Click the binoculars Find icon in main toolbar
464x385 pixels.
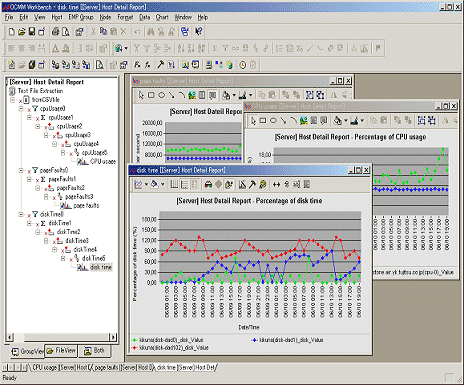(x=151, y=32)
